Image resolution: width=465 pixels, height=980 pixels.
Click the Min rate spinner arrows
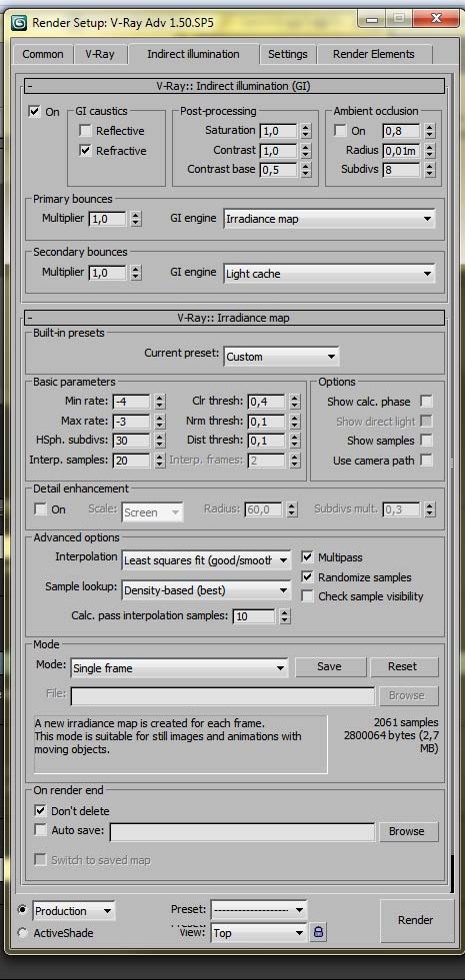[160, 402]
